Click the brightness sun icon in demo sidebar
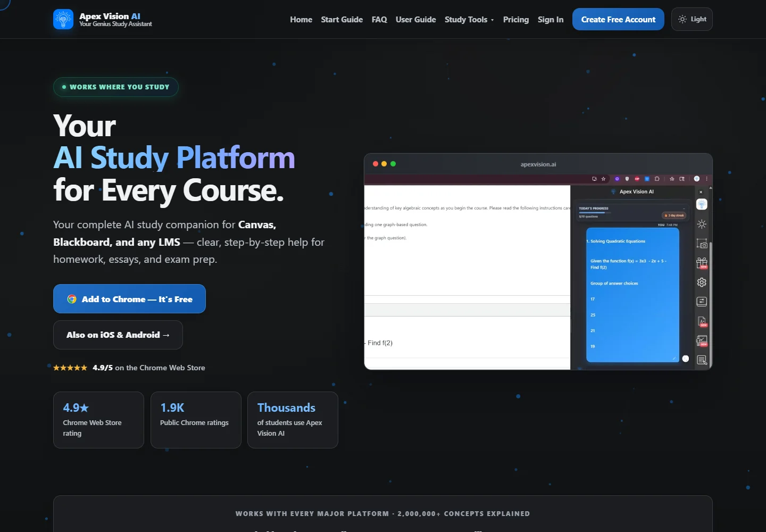The width and height of the screenshot is (766, 532). (702, 224)
